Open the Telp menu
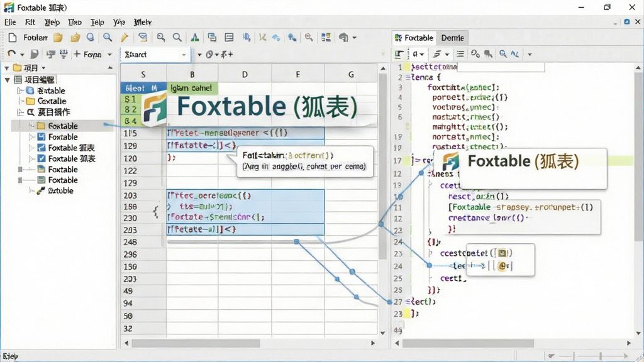The width and height of the screenshot is (644, 362). 97,22
